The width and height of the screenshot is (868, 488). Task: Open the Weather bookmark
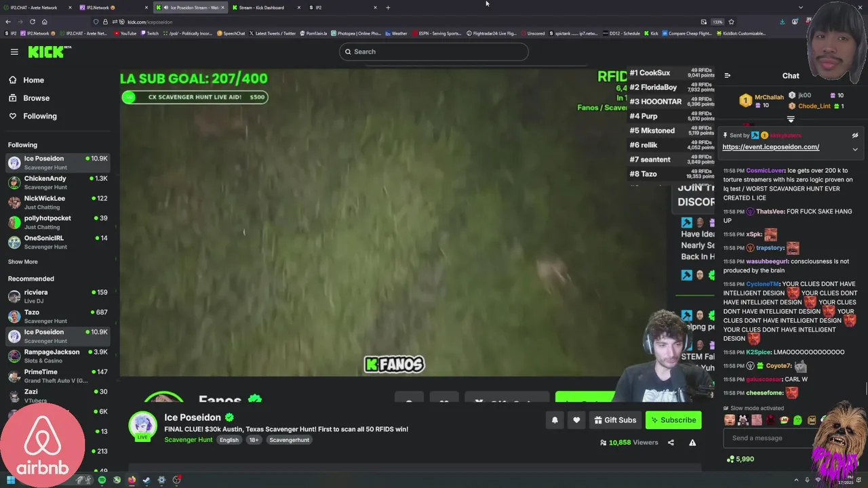coord(396,33)
